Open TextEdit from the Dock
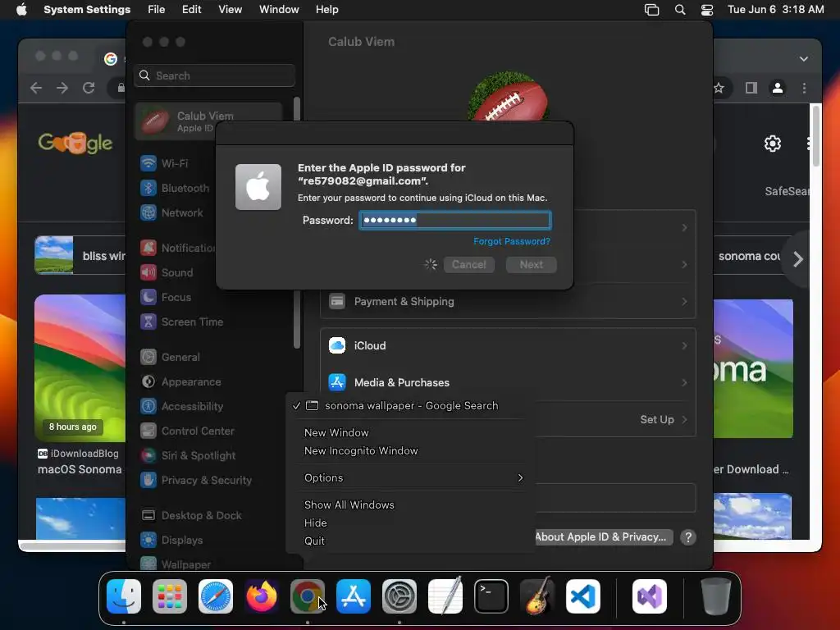This screenshot has height=630, width=840. [445, 596]
